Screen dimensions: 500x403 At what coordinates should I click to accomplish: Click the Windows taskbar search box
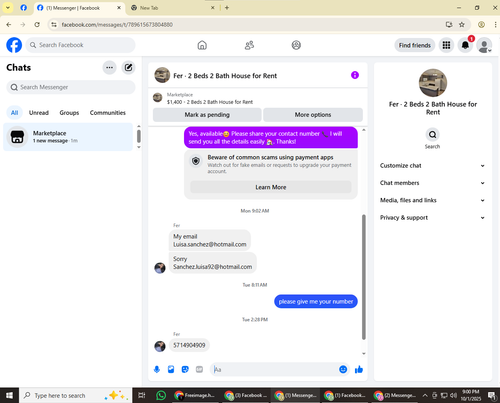click(76, 395)
